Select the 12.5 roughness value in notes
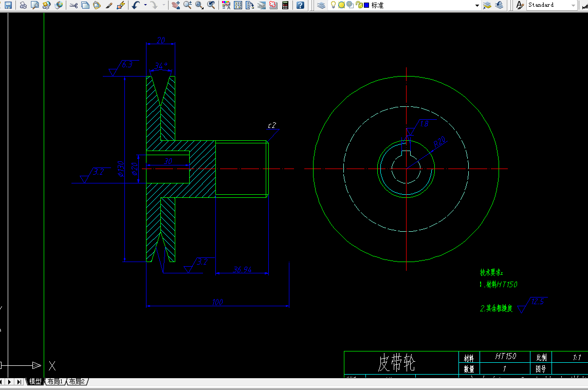Screen dimensions: 588x390 538,301
